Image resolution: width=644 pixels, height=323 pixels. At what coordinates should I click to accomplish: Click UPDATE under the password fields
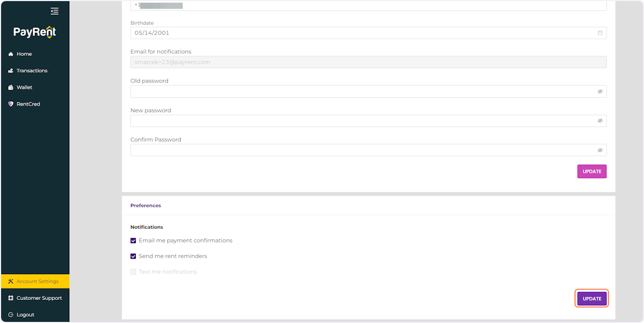[x=591, y=171]
